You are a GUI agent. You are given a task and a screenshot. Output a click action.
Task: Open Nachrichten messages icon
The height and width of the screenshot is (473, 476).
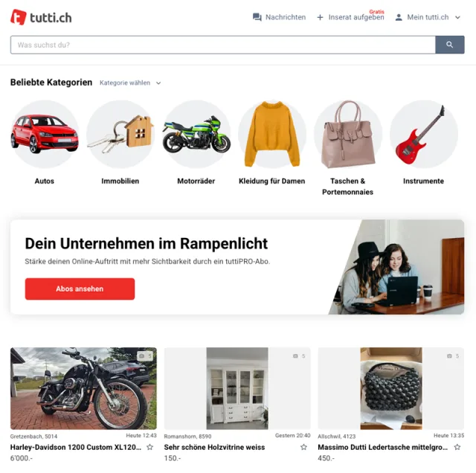tap(257, 17)
